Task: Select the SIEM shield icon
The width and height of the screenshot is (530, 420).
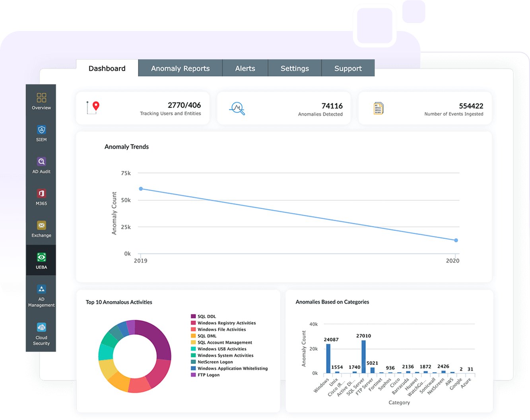Action: click(41, 130)
